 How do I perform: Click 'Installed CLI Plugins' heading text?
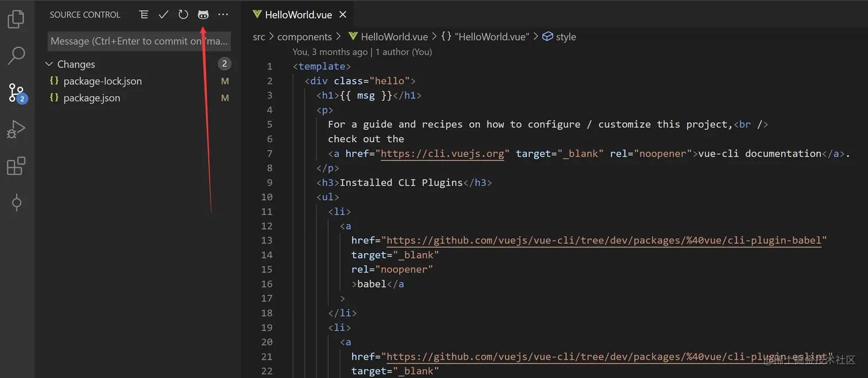(401, 182)
